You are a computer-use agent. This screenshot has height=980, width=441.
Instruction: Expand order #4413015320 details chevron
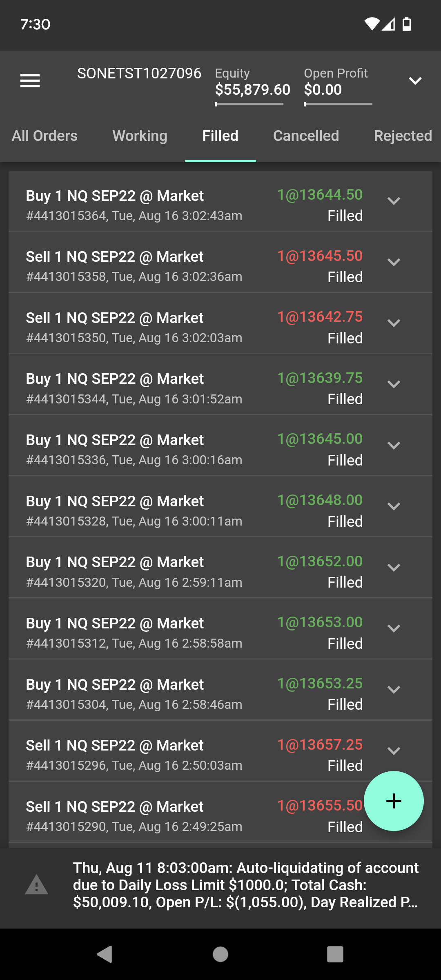pos(394,568)
